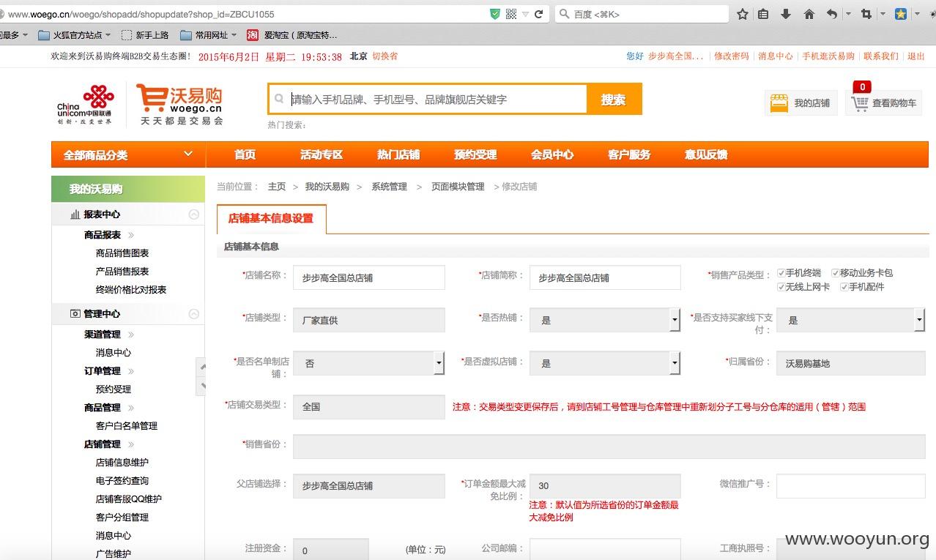Reload the page with the refresh icon
The image size is (936, 560).
point(539,14)
